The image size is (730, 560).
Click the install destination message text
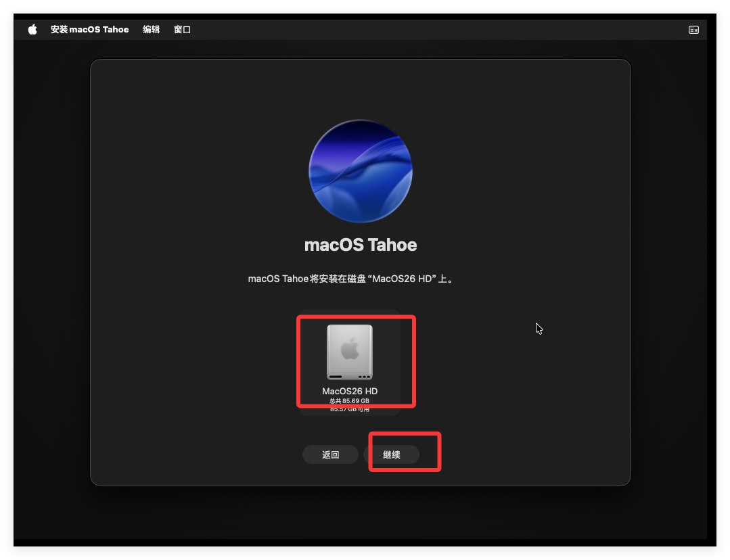click(x=350, y=279)
